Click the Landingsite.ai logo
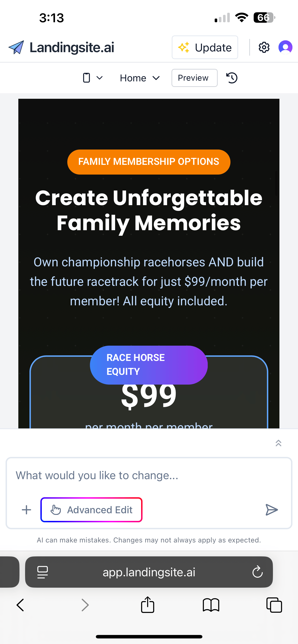 click(61, 47)
